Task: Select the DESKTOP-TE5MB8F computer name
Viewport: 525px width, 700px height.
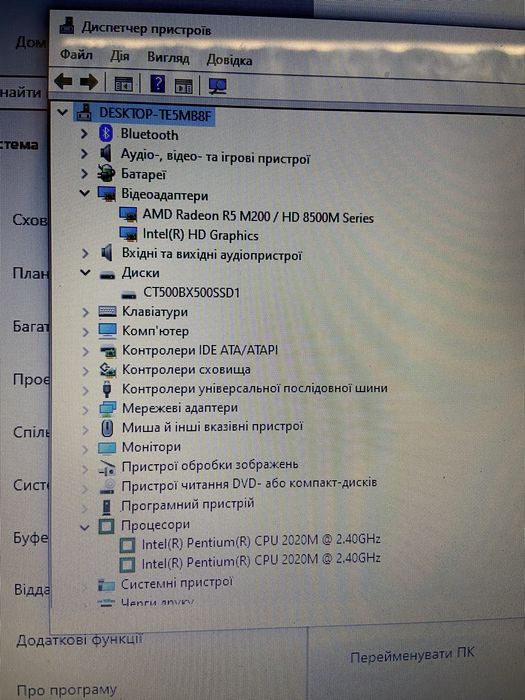Action: 155,114
